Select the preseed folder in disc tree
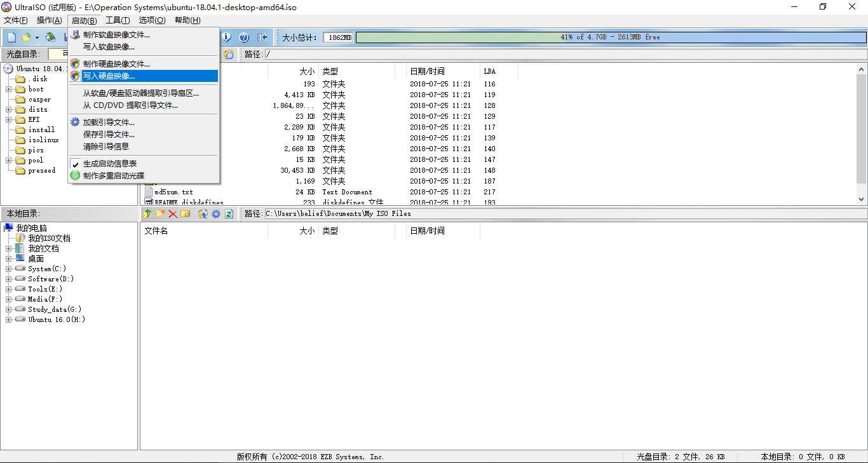 pyautogui.click(x=42, y=171)
